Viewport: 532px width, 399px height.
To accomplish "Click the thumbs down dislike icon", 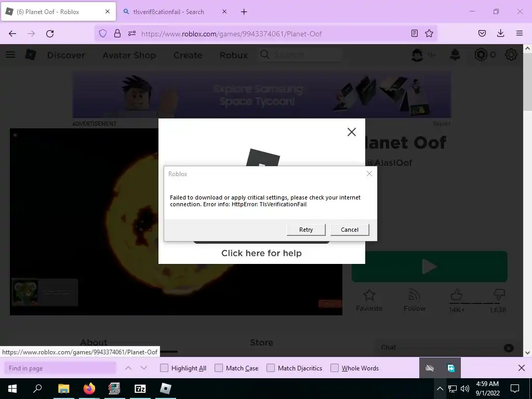I will (x=499, y=295).
